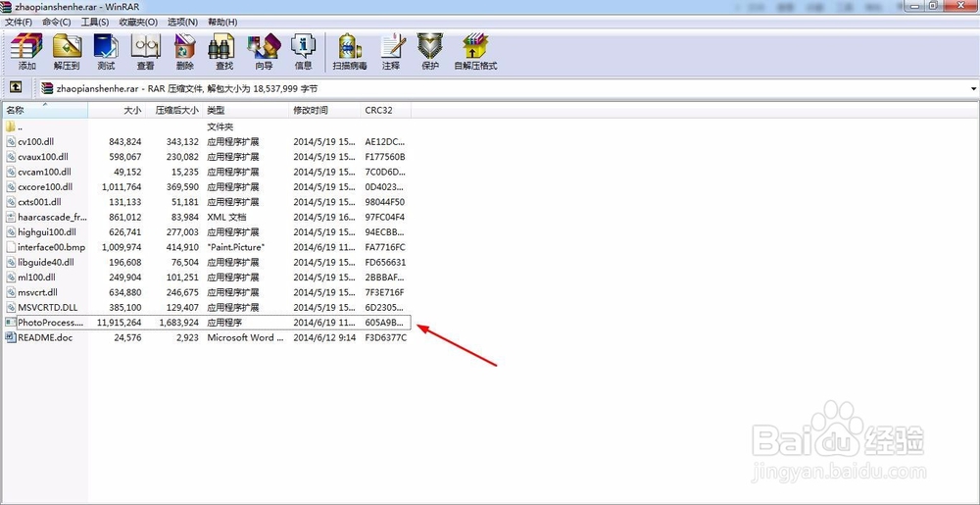
Task: Select the parent folder '..' row
Action: point(206,126)
